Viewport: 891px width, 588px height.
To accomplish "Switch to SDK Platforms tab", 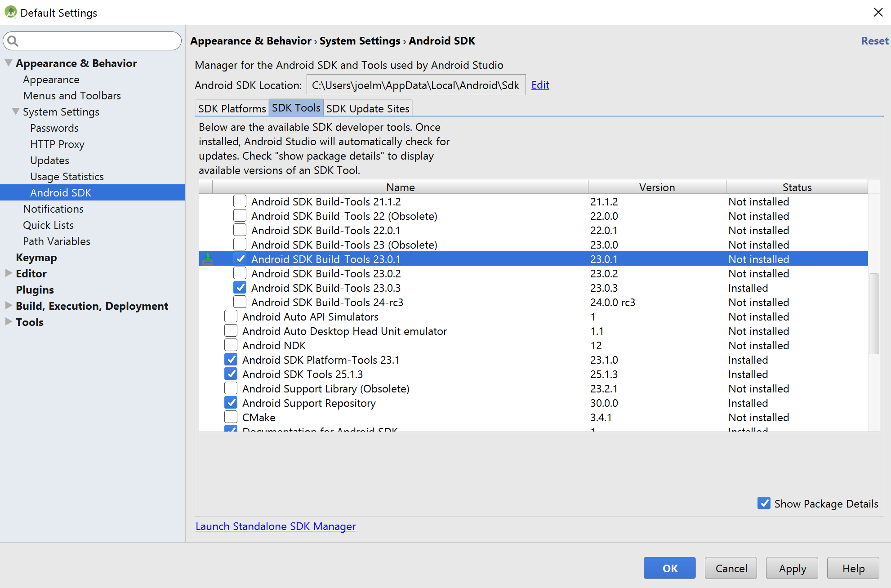I will (x=231, y=108).
